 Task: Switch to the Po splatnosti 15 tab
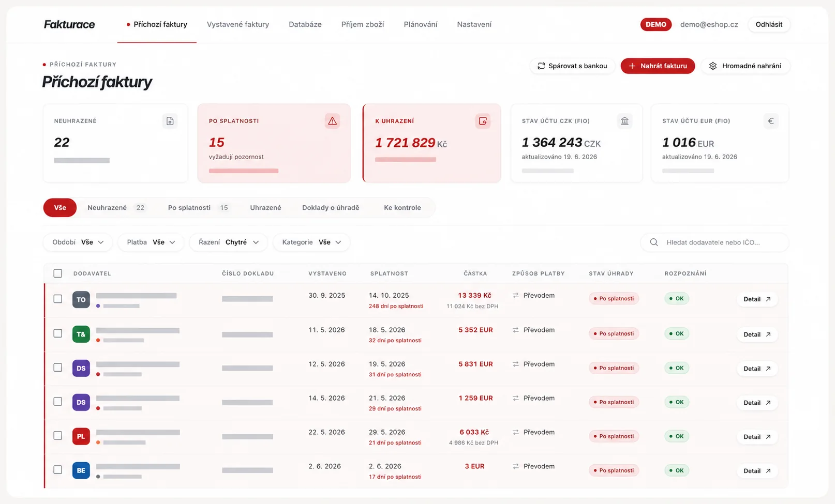pyautogui.click(x=199, y=208)
